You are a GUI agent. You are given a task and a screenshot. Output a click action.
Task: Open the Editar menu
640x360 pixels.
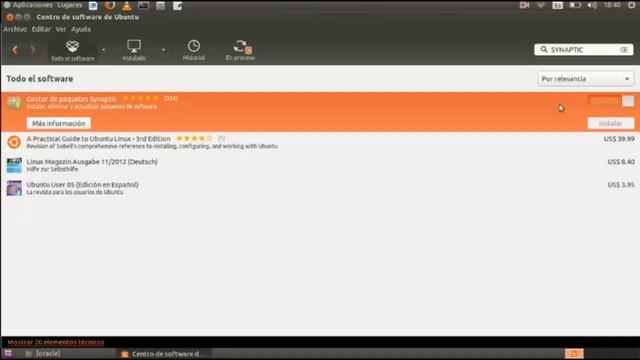41,29
